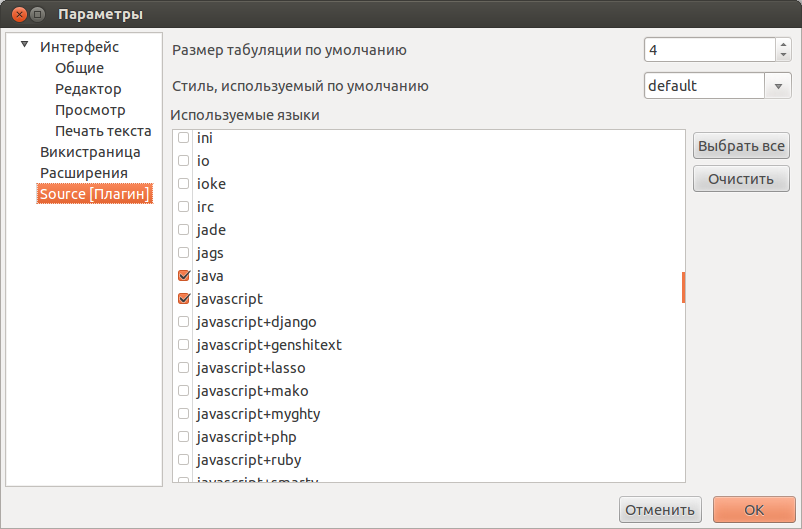
Task: Collapse the Интерфейс tree section
Action: [x=24, y=45]
